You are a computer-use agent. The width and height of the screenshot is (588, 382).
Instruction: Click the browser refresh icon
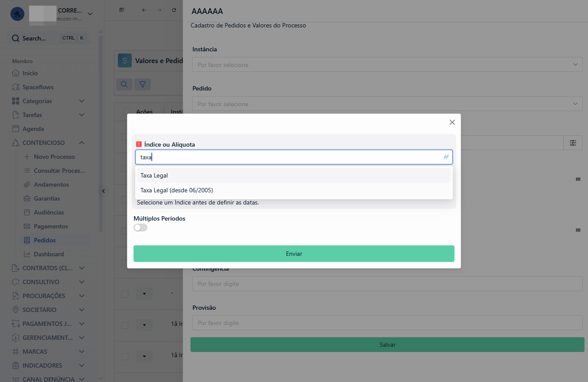(174, 10)
